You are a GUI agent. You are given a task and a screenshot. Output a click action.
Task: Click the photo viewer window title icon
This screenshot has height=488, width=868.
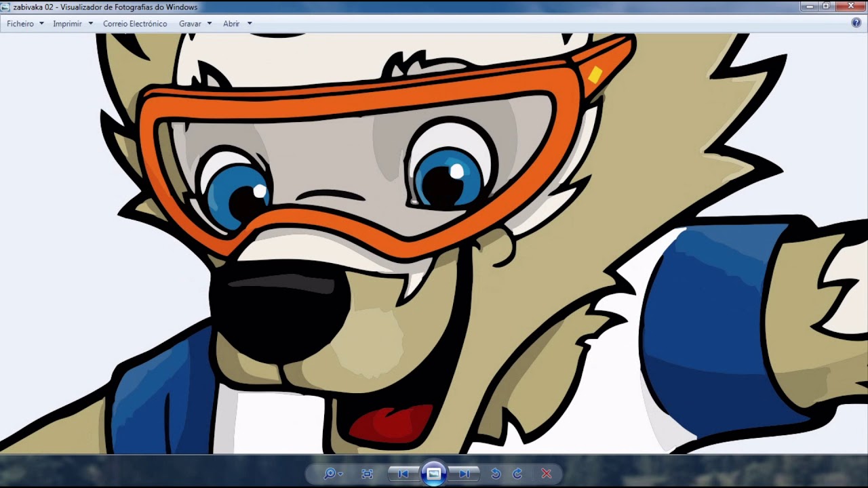pos(5,7)
